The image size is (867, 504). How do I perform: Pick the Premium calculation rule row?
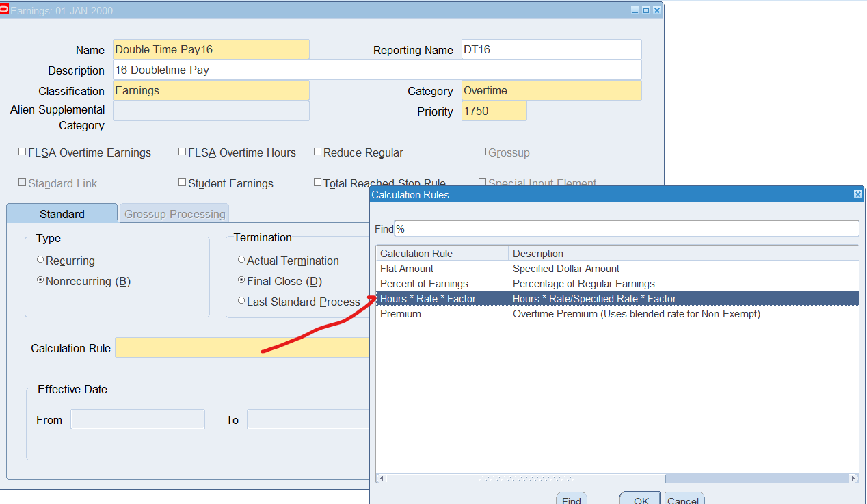pos(401,314)
